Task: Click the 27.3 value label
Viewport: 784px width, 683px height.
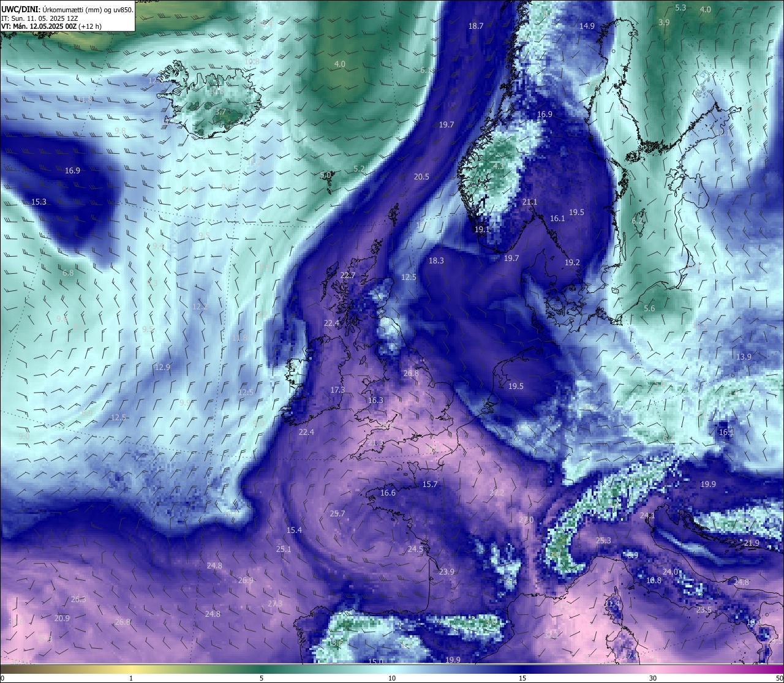Action: click(275, 603)
